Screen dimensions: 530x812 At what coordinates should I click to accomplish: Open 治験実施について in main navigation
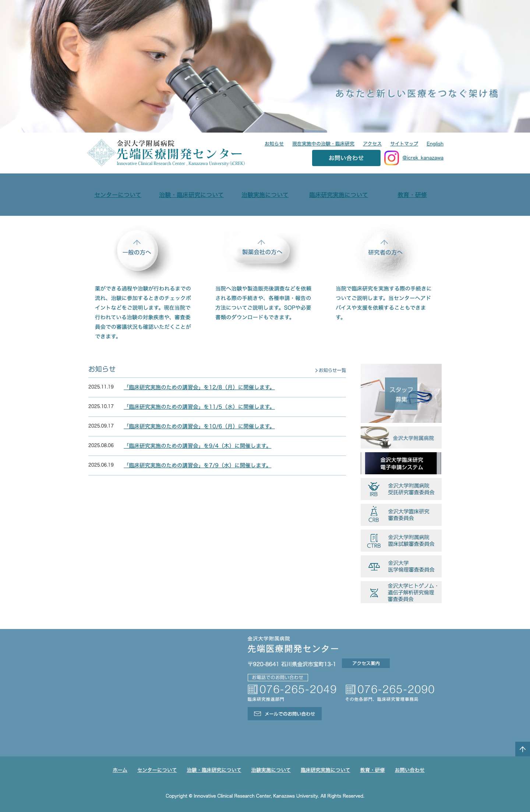click(265, 195)
